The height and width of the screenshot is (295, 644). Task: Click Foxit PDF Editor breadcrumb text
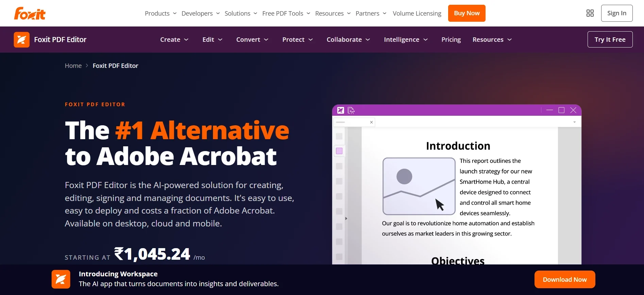(x=115, y=66)
